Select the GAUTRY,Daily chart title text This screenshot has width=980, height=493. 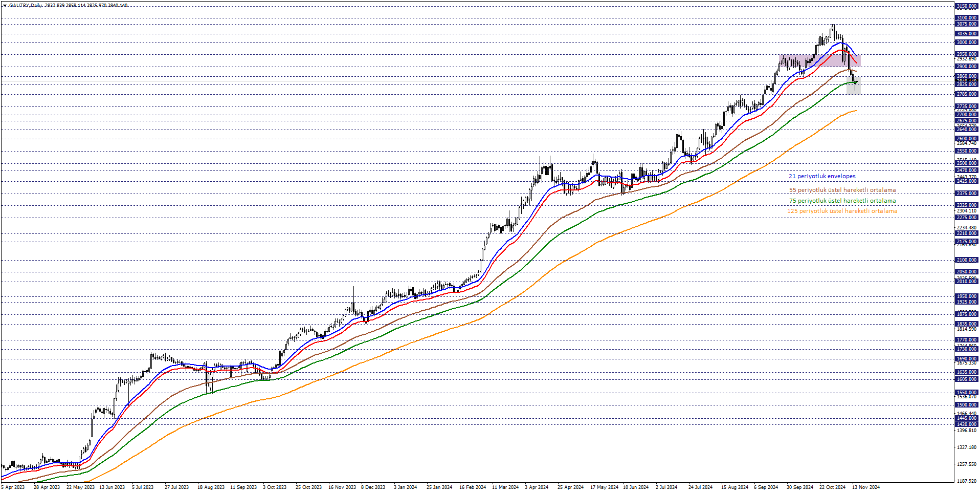[26, 6]
